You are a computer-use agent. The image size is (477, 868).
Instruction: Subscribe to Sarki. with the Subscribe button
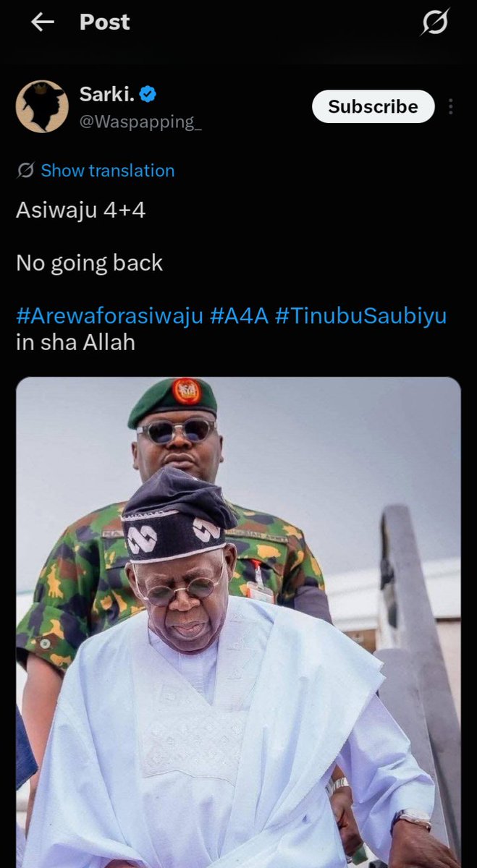(373, 106)
